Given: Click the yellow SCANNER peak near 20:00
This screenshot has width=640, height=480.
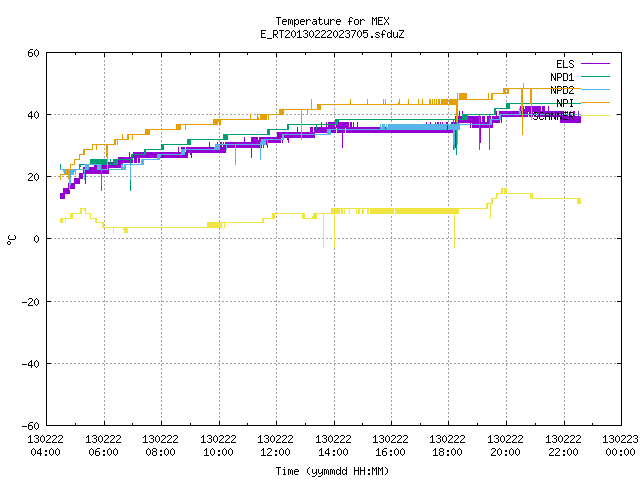Looking at the screenshot, I should 504,191.
